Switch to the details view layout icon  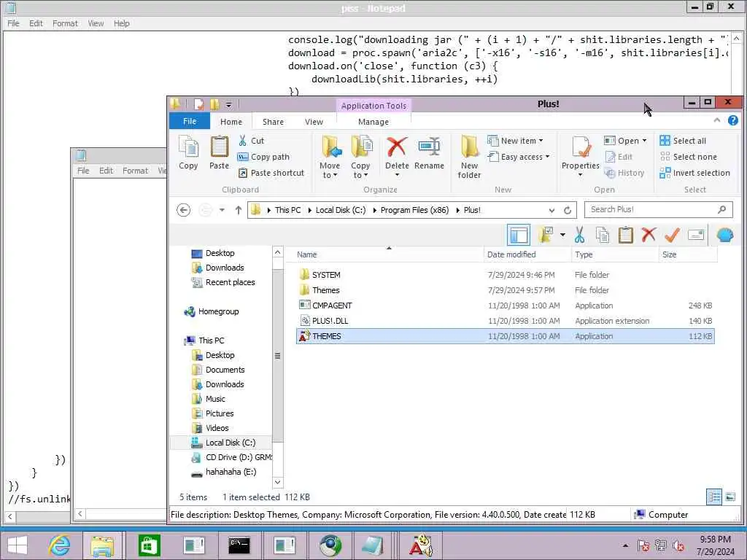(x=714, y=497)
